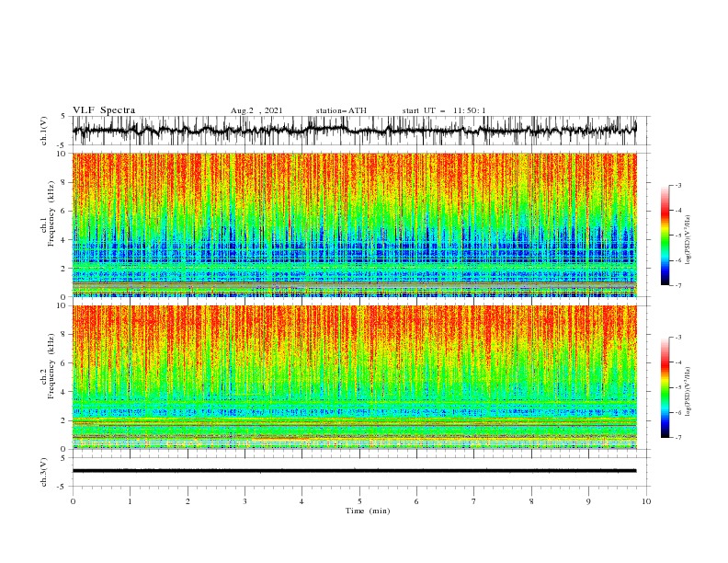Viewport: 728px width, 563px height.
Task: Click the ch.2 color bar 'log(PSD)(V²/Hz)' label
Action: (688, 391)
